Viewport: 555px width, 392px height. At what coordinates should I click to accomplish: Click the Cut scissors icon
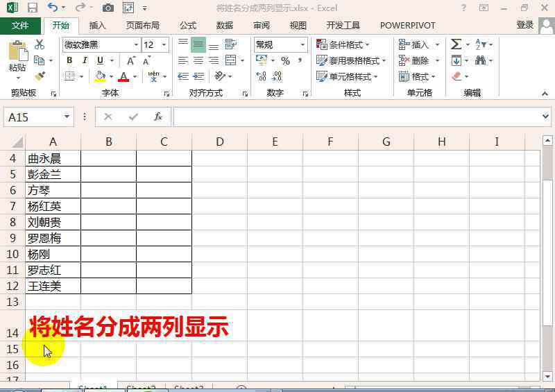(x=40, y=44)
